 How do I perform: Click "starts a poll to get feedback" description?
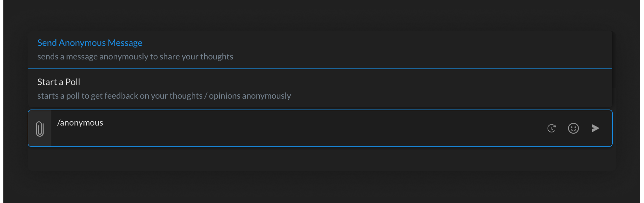[x=164, y=96]
